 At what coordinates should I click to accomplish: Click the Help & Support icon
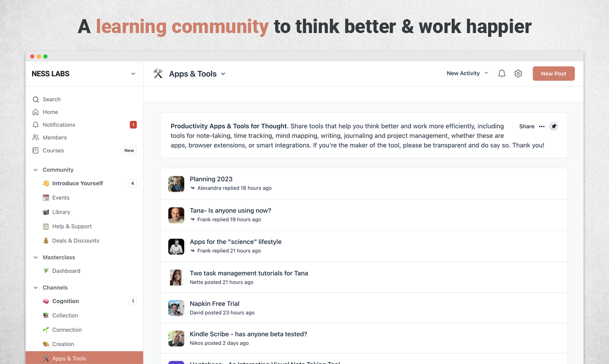(46, 227)
